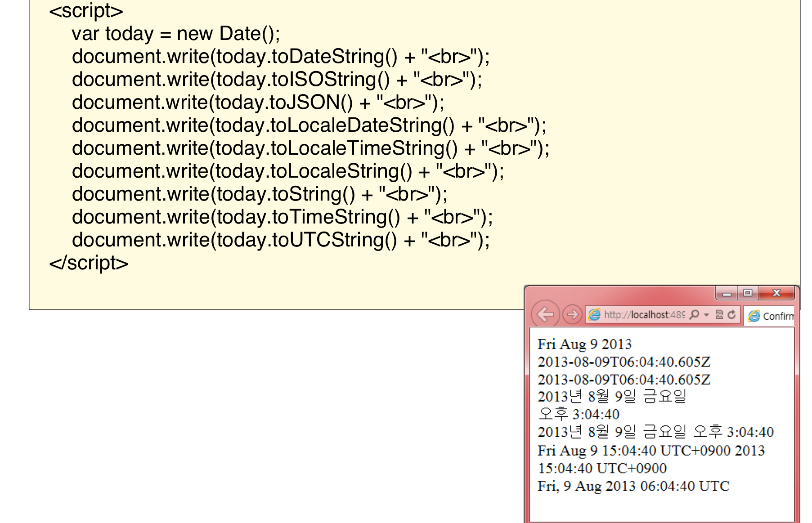812x523 pixels.
Task: Minimize the Internet Explorer window
Action: click(x=727, y=294)
